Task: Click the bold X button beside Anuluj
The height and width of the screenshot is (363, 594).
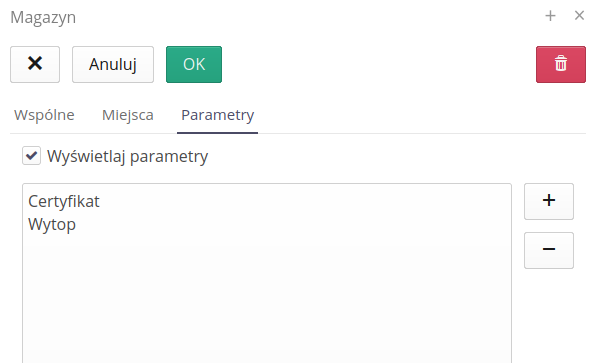Action: point(35,64)
